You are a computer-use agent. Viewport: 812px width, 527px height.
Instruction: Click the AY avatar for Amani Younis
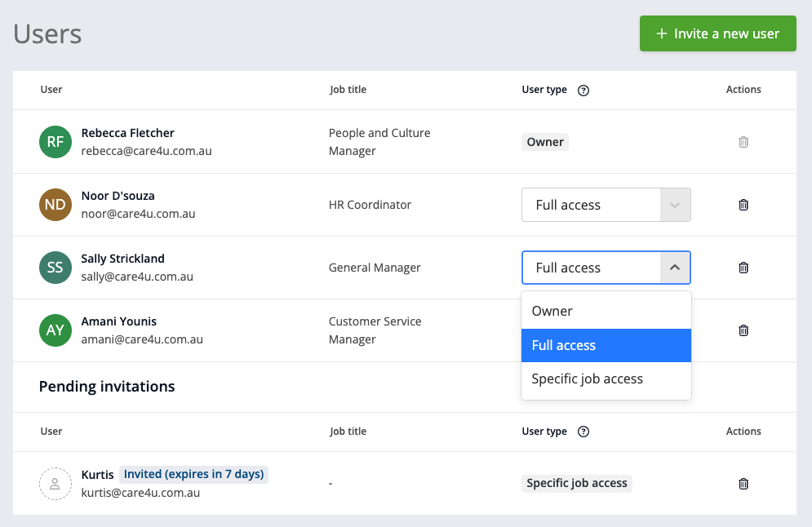[x=55, y=330]
